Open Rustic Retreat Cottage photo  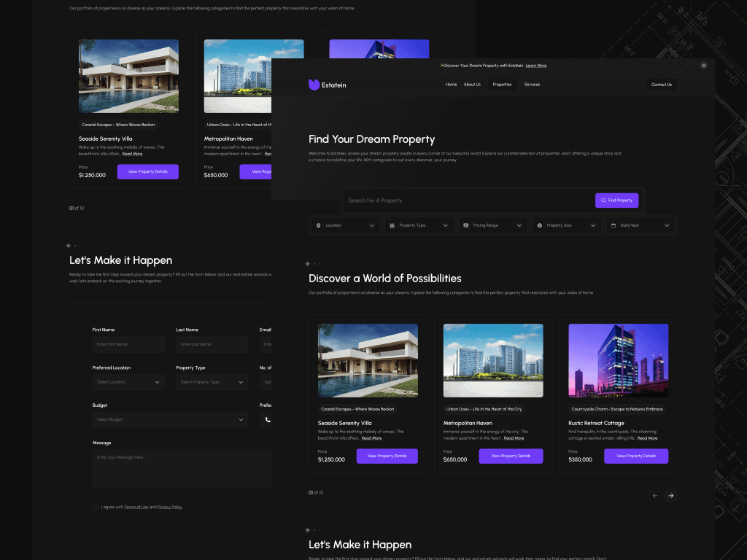pyautogui.click(x=619, y=360)
